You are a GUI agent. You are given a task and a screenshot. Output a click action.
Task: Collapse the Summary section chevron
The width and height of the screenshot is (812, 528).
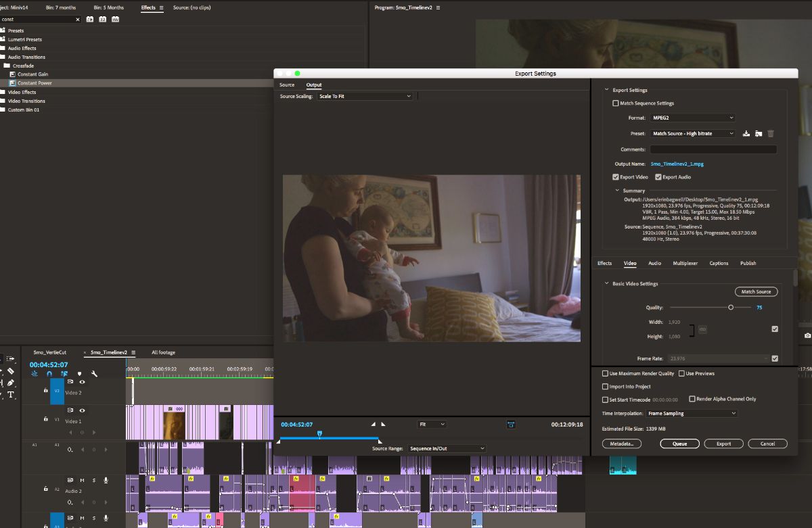pyautogui.click(x=617, y=191)
